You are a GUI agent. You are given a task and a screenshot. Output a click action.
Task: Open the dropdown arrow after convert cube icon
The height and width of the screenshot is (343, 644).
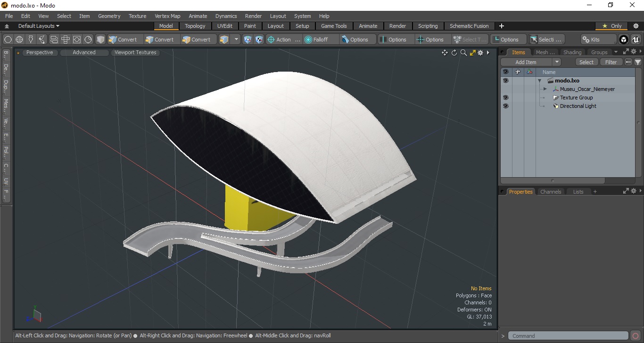point(236,40)
